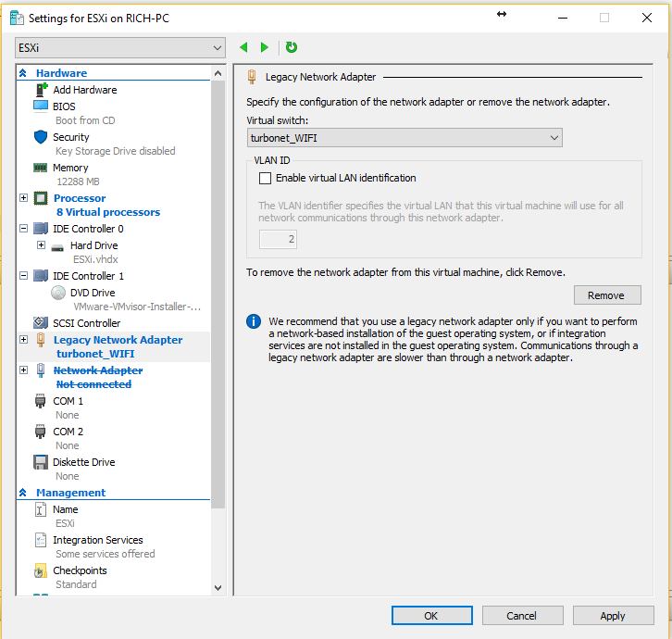This screenshot has height=639, width=672.
Task: Select COM 1 port settings
Action: click(x=68, y=401)
